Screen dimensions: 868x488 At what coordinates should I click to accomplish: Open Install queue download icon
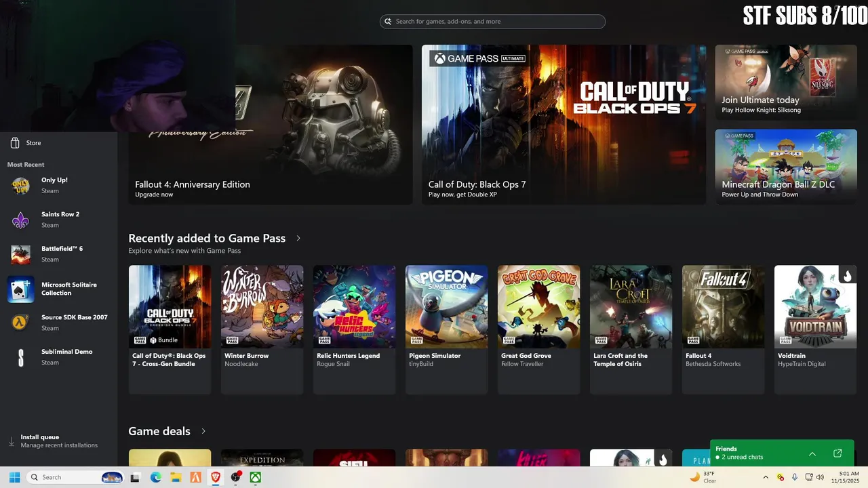coord(12,441)
